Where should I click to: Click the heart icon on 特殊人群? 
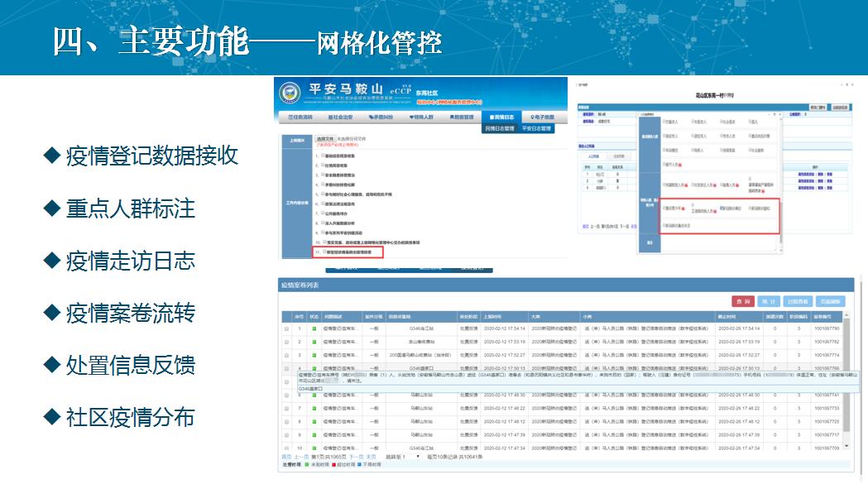pyautogui.click(x=413, y=117)
